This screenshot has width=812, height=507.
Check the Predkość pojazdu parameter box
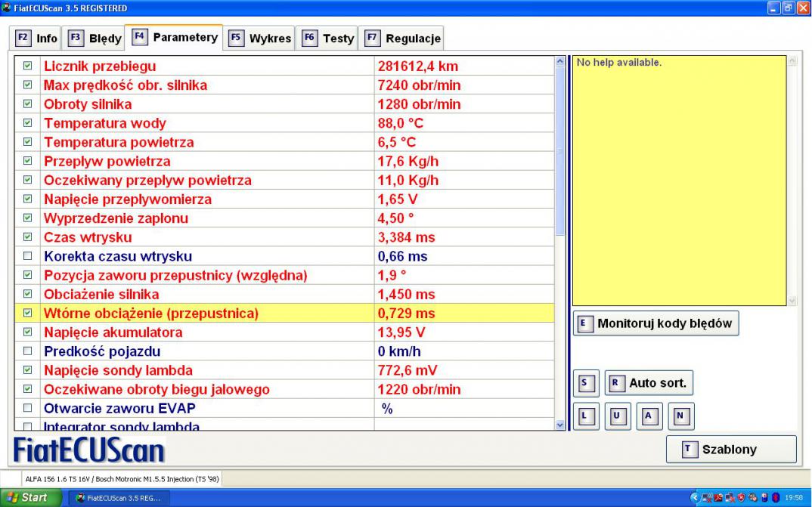29,351
